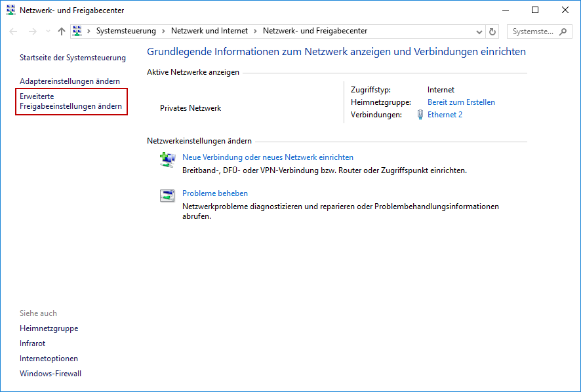
Task: Select Netzwerk- und Freigabecenter breadcrumb
Action: (315, 31)
